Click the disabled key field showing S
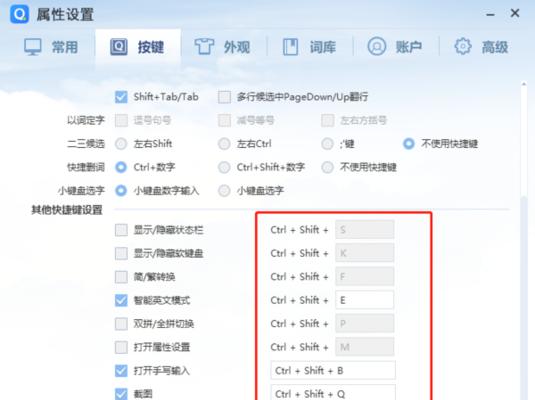Image resolution: width=535 pixels, height=400 pixels. (364, 230)
